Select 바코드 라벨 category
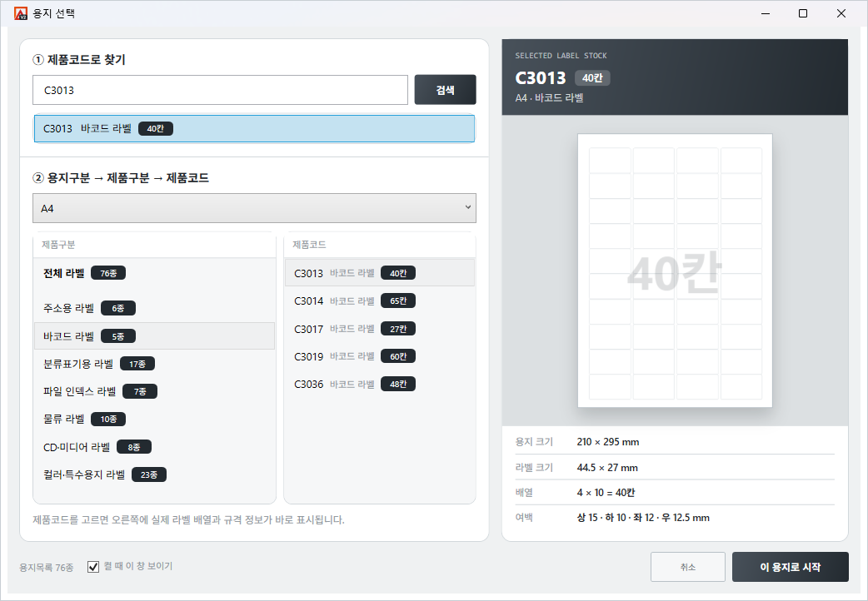The width and height of the screenshot is (868, 601). point(154,336)
